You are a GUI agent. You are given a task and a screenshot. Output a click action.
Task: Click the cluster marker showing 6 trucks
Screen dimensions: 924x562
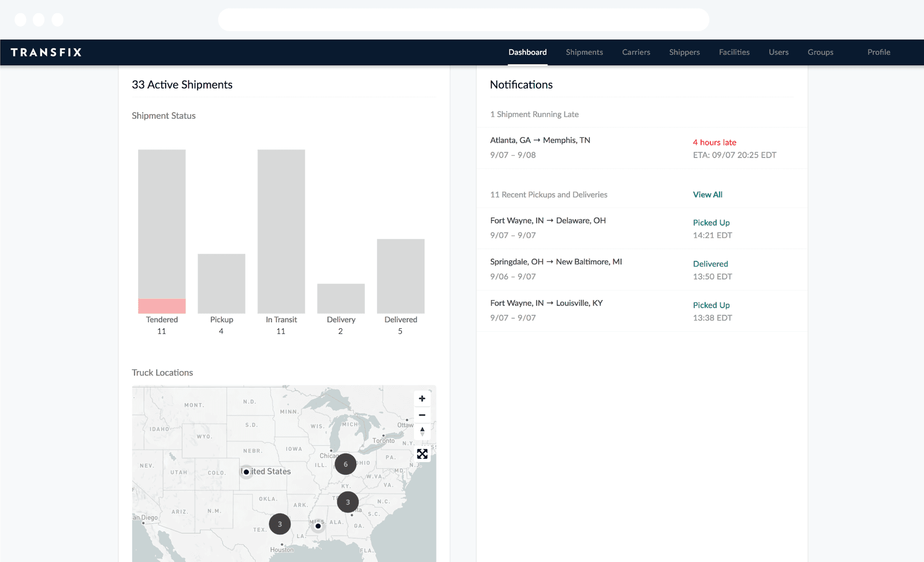pyautogui.click(x=345, y=464)
